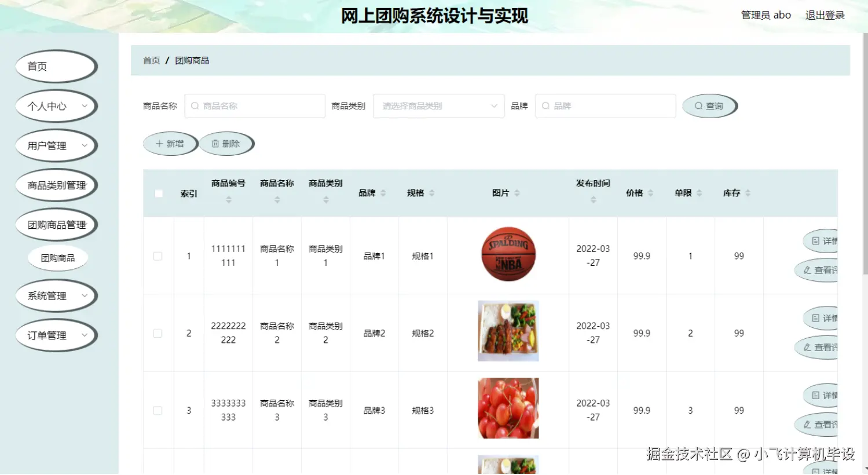Click the 品牌1 cell
Image resolution: width=868 pixels, height=475 pixels.
pyautogui.click(x=374, y=256)
